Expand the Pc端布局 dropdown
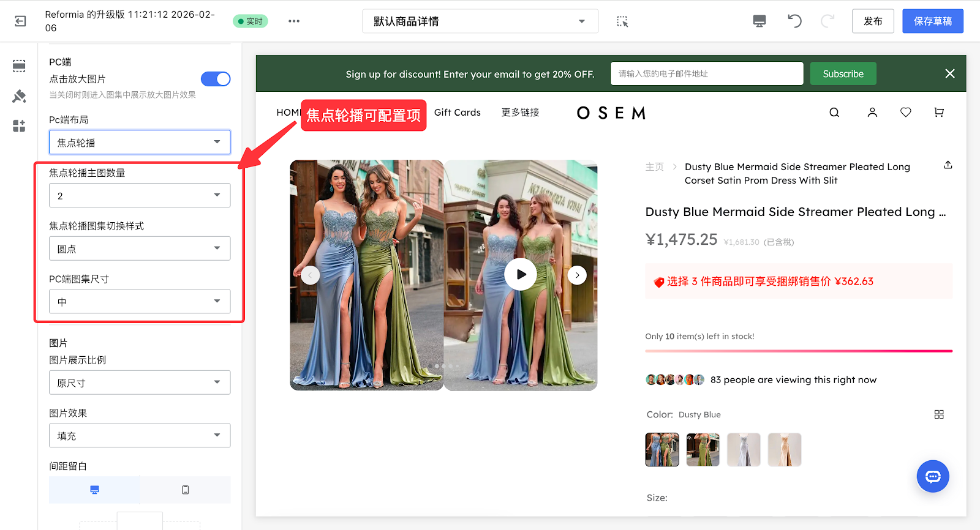 [x=140, y=143]
